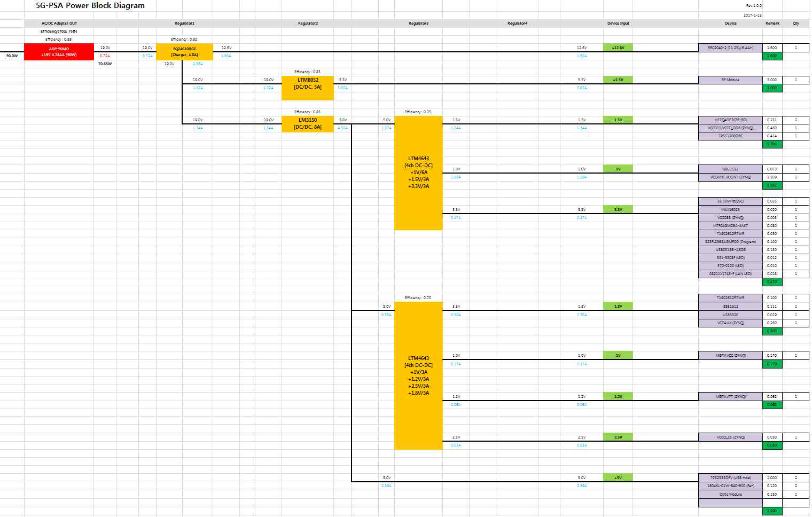This screenshot has height=517, width=812.
Task: Click the 'VCCO35 (ZYNQ)' device cell
Action: tap(730, 217)
